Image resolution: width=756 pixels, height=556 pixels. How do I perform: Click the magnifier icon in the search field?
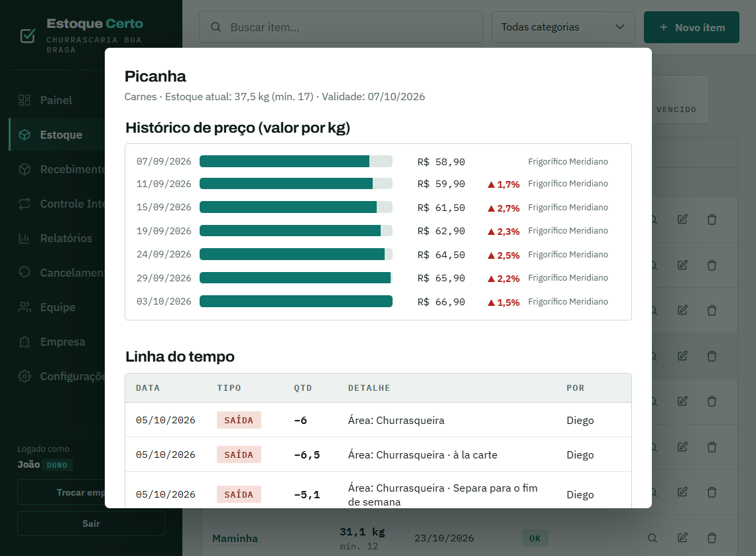tap(216, 27)
